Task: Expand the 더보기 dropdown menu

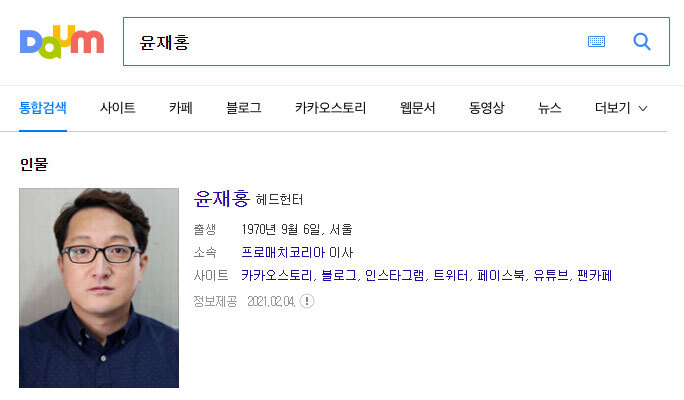Action: pyautogui.click(x=621, y=108)
